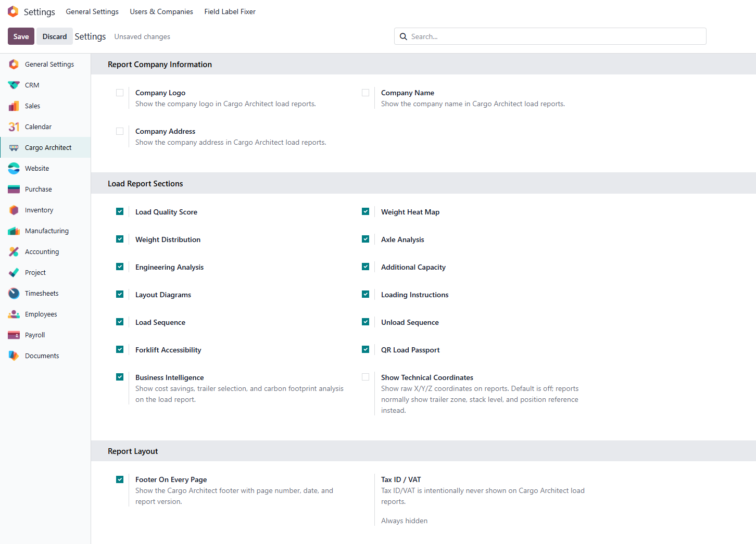Click the Settings app title in navbar
This screenshot has height=544, width=756.
point(40,11)
